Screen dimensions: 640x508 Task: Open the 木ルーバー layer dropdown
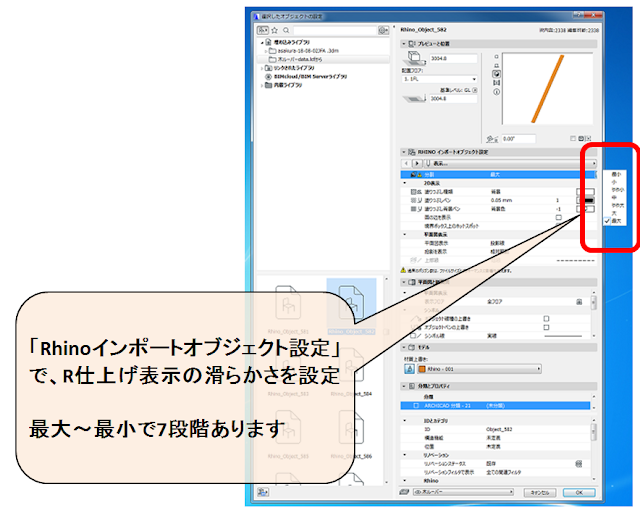pyautogui.click(x=463, y=492)
